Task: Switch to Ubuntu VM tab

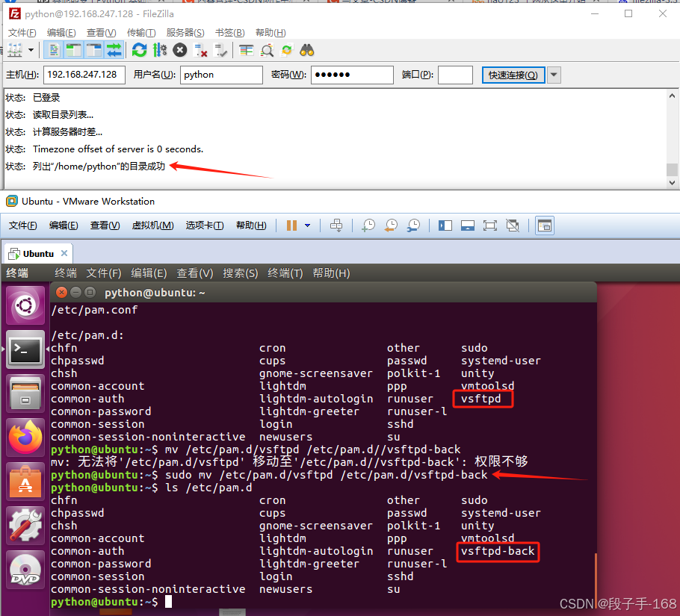Action: (x=38, y=254)
